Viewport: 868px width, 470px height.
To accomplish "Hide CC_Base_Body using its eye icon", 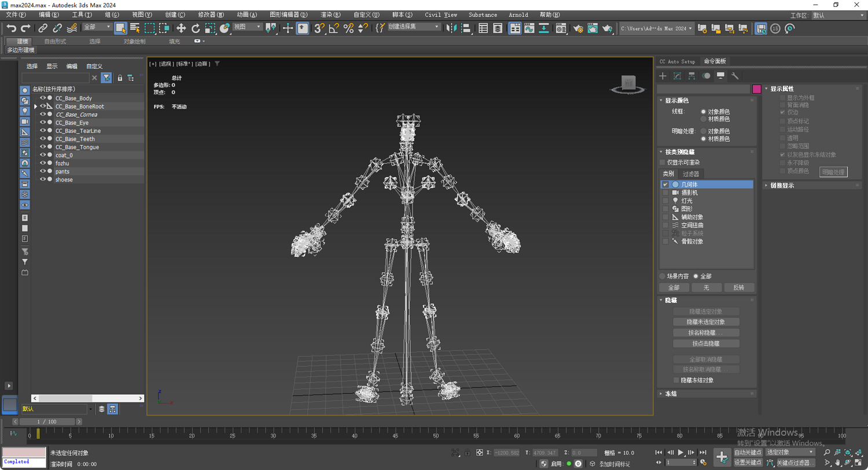I will coord(42,98).
